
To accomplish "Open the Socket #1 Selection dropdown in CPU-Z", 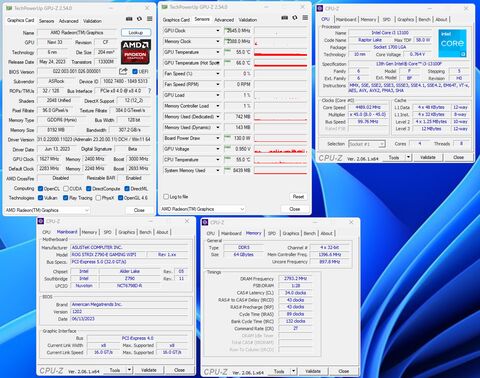I will point(367,144).
